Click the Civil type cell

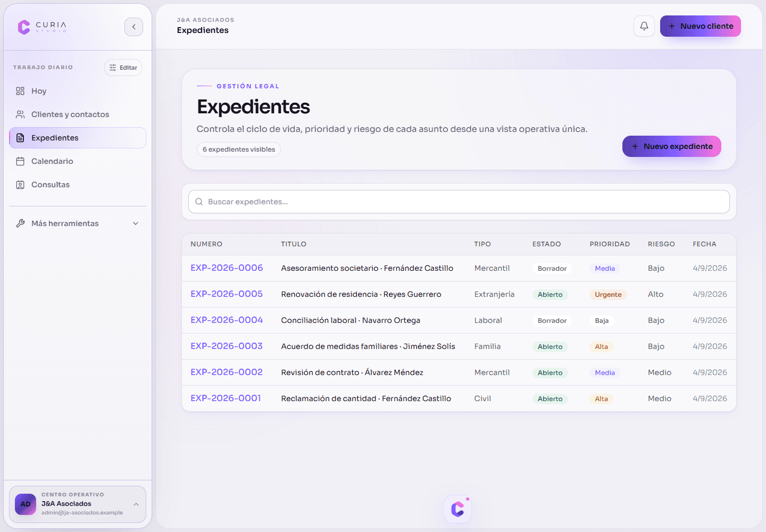(x=482, y=398)
